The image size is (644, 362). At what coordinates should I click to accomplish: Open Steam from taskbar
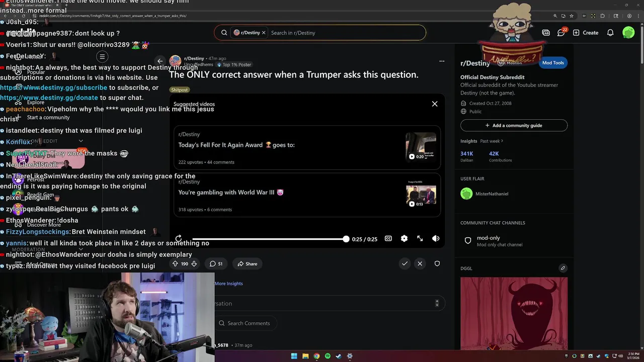(339, 356)
